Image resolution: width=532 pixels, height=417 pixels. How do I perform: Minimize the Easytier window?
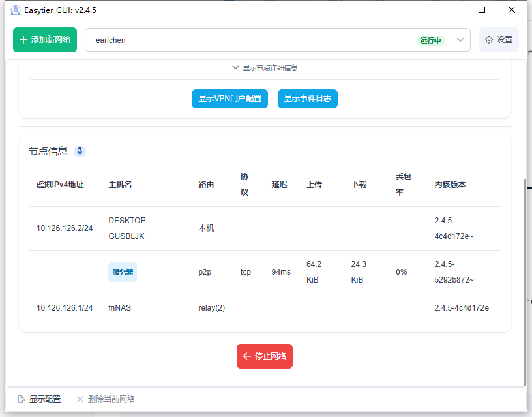point(452,10)
